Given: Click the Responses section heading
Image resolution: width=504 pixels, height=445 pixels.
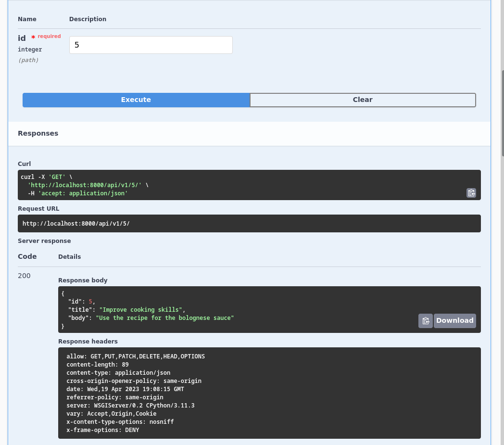Looking at the screenshot, I should tap(38, 133).
